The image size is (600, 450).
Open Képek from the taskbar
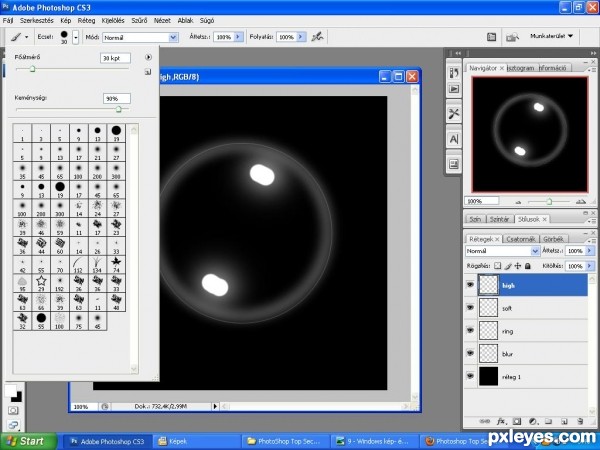197,441
